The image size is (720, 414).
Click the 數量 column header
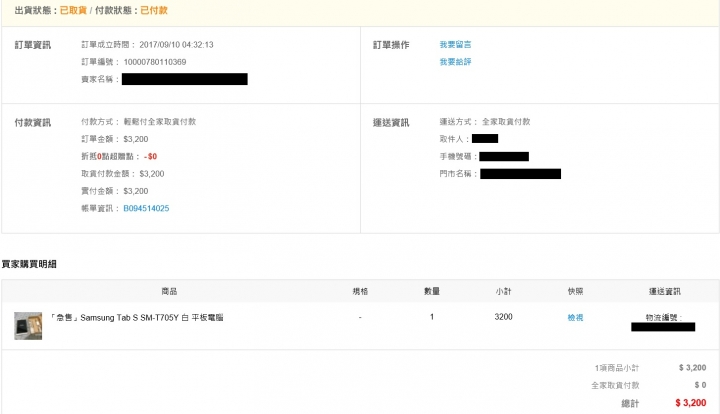tap(432, 291)
